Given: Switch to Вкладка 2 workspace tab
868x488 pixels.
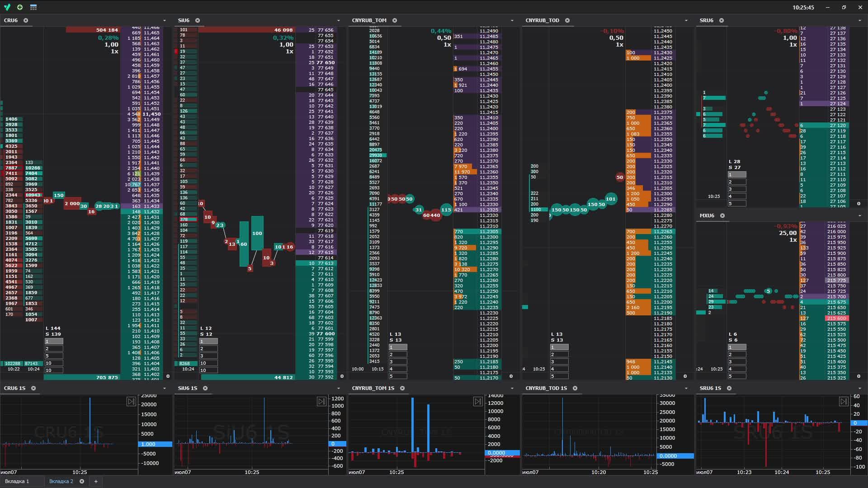Looking at the screenshot, I should pyautogui.click(x=61, y=481).
